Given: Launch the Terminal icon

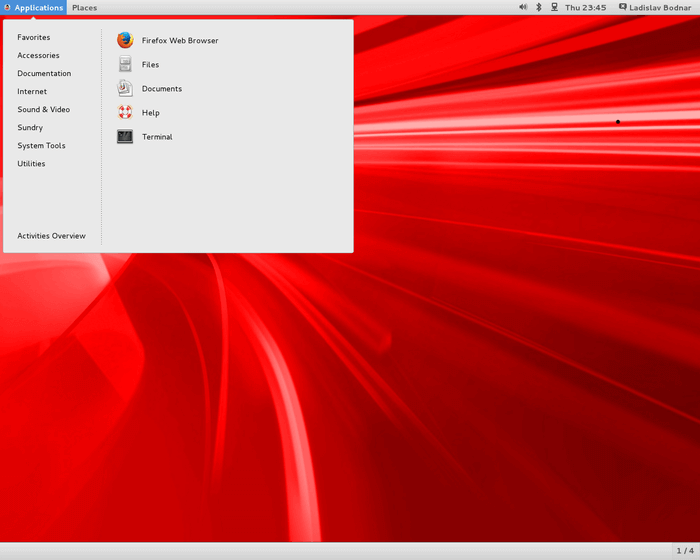Looking at the screenshot, I should point(125,136).
